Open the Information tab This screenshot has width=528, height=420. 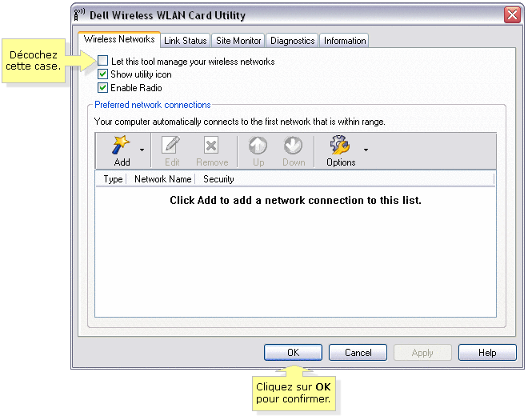tap(345, 41)
